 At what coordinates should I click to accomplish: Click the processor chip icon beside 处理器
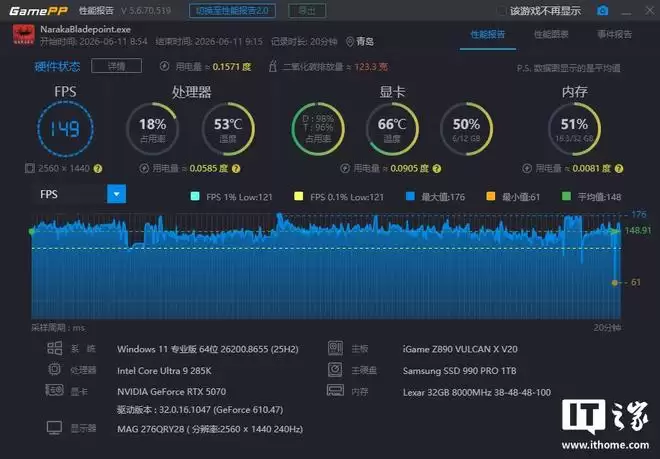(x=54, y=369)
